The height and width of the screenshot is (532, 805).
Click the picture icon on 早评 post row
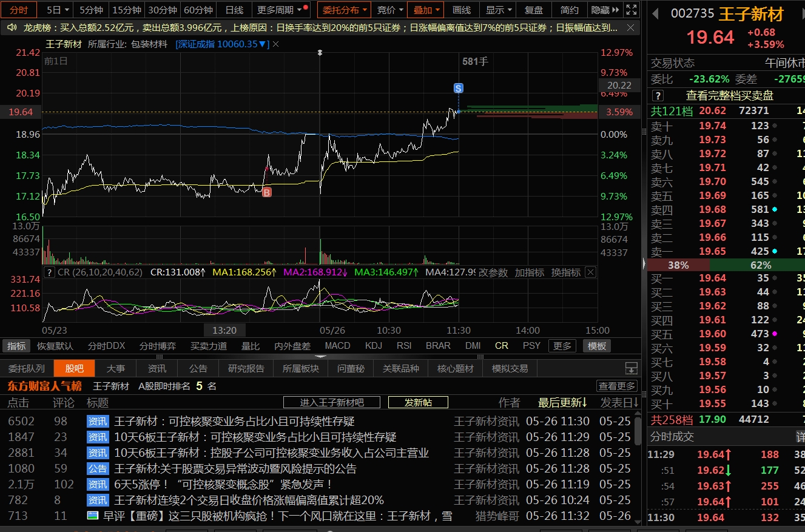pos(93,516)
